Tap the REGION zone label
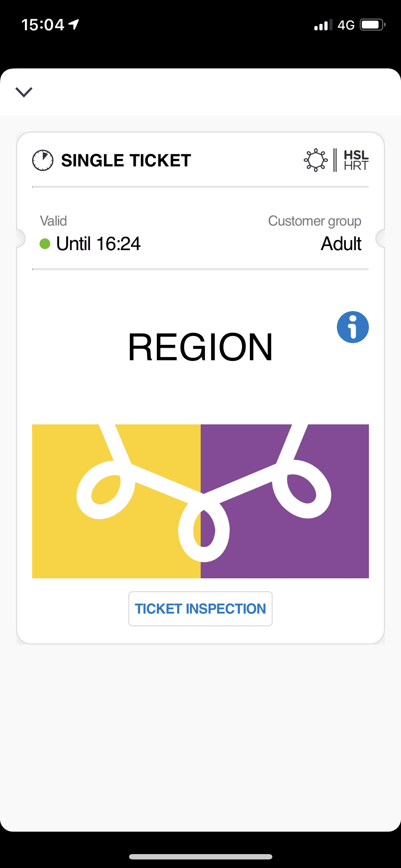 coord(200,347)
